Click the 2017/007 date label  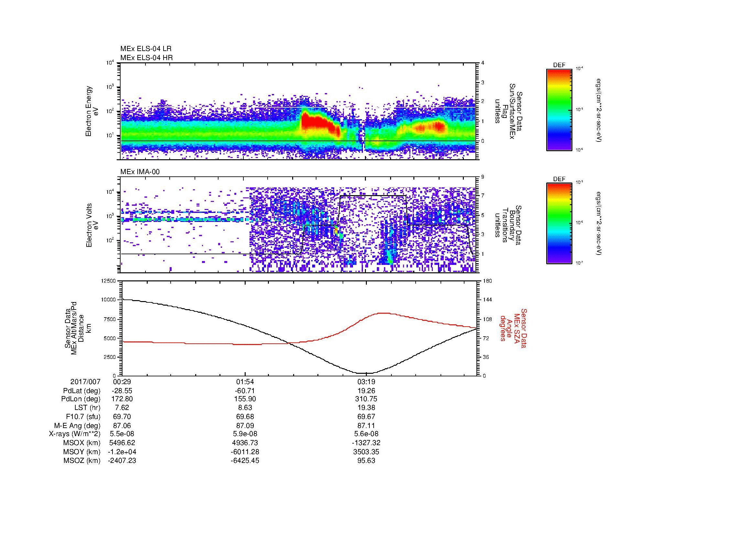coord(85,382)
